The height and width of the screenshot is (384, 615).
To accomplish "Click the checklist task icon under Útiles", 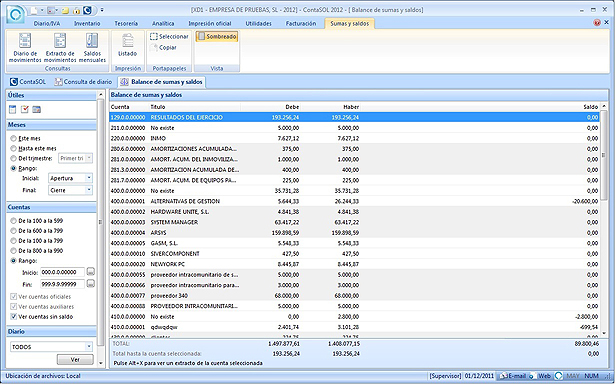I will (25, 109).
